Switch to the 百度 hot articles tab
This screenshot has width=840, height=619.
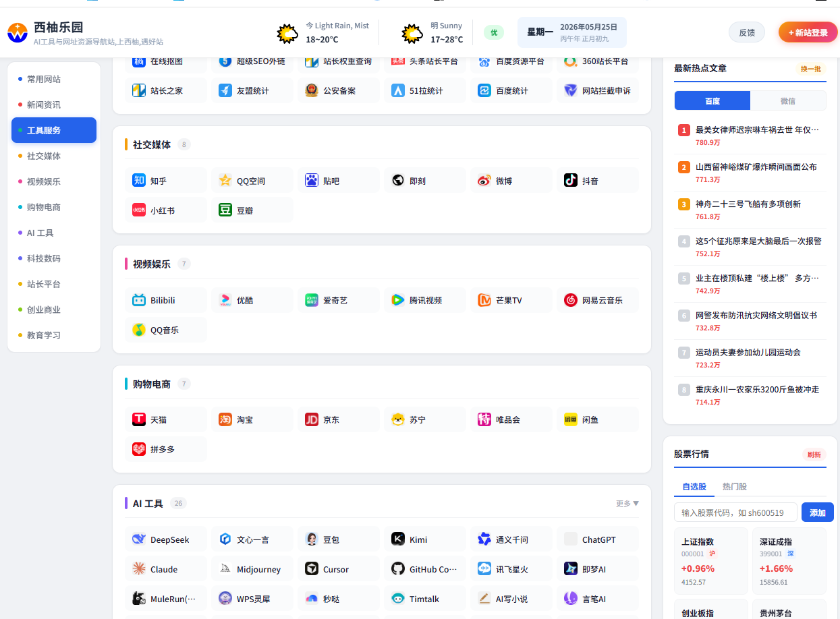pos(712,100)
